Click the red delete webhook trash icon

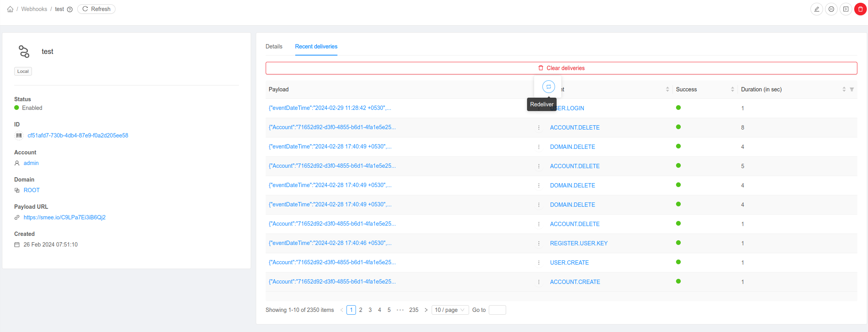(x=860, y=9)
